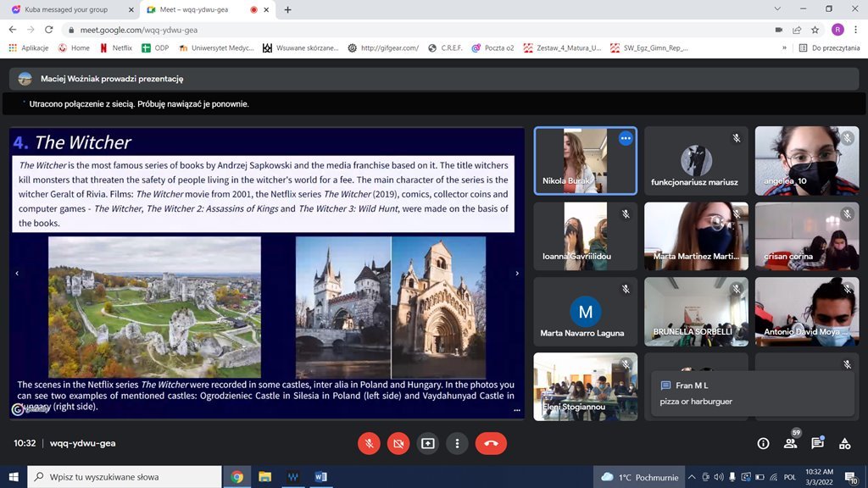Reload the Meet page
The width and height of the screenshot is (868, 488).
click(x=48, y=30)
